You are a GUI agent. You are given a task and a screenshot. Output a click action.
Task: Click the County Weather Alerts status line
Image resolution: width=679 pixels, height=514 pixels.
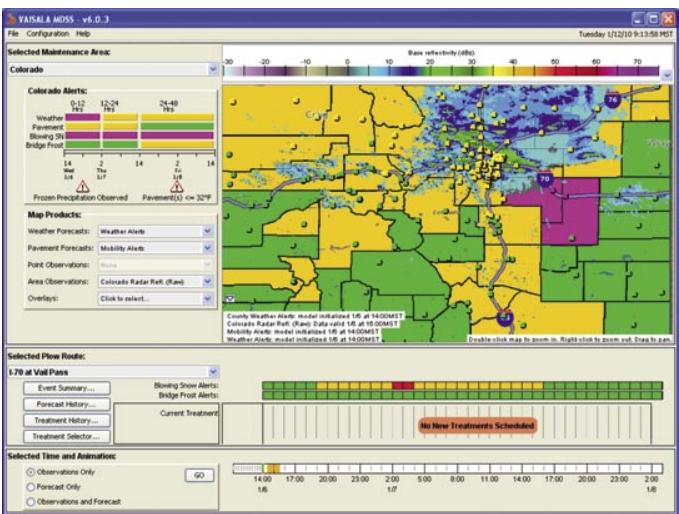click(314, 316)
